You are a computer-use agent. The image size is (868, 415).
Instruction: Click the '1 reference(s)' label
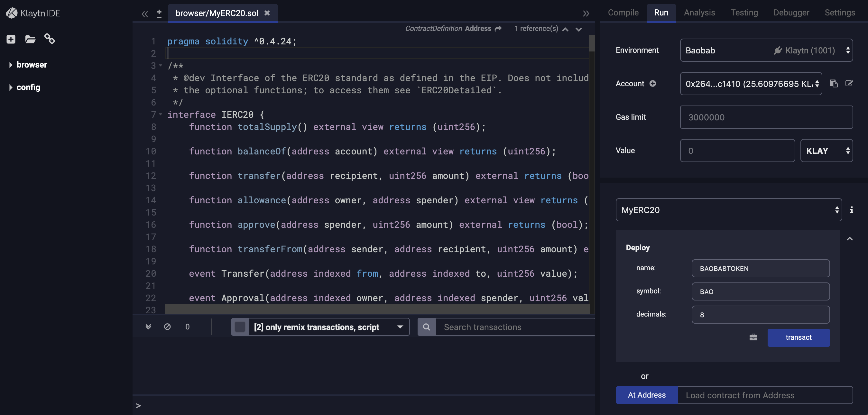pos(536,29)
